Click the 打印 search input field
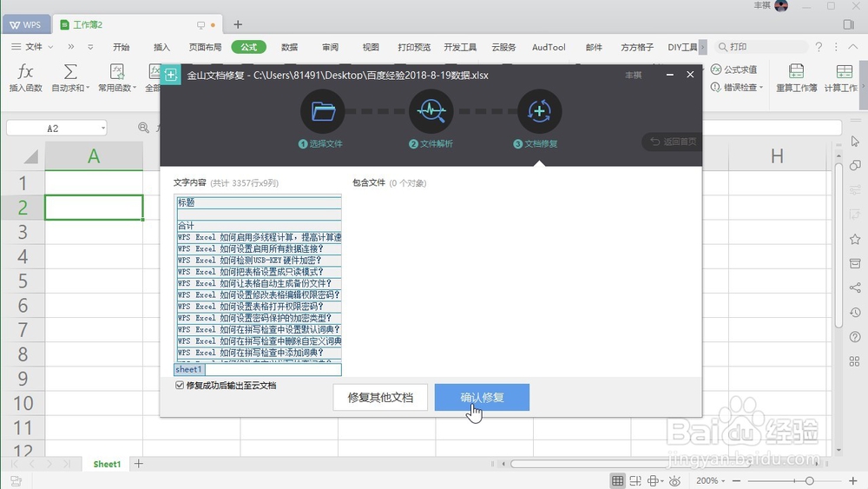 pyautogui.click(x=762, y=47)
